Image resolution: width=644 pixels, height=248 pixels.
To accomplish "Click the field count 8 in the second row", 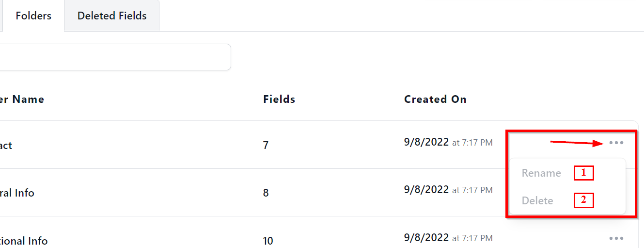I will tap(266, 193).
